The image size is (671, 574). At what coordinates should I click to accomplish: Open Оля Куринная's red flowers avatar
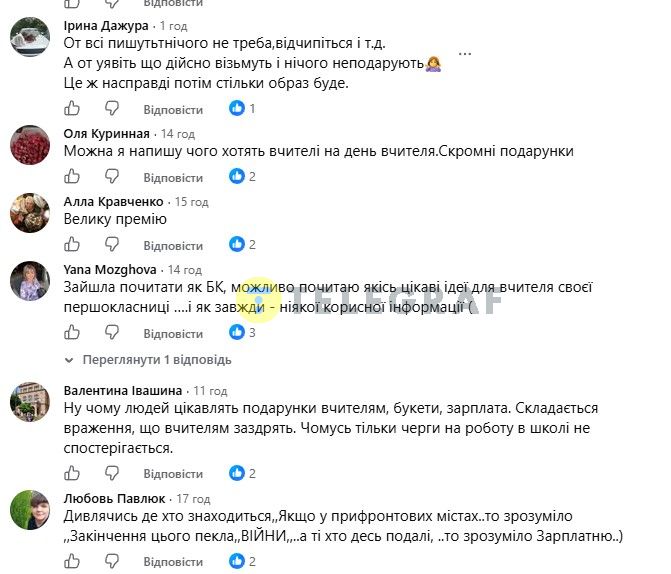30,145
